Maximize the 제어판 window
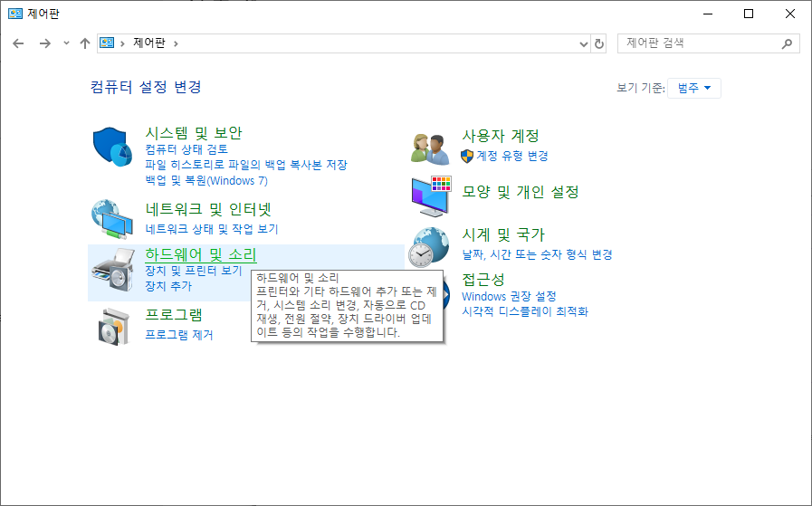 [x=749, y=14]
